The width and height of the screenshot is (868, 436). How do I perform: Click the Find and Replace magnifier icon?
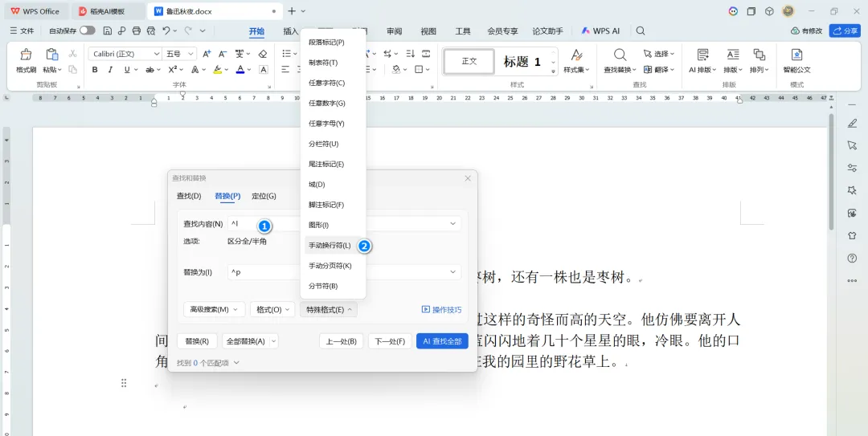[620, 55]
